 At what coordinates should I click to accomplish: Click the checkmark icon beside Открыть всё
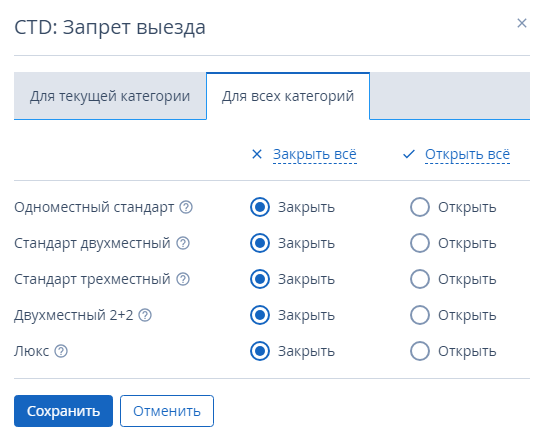click(409, 154)
